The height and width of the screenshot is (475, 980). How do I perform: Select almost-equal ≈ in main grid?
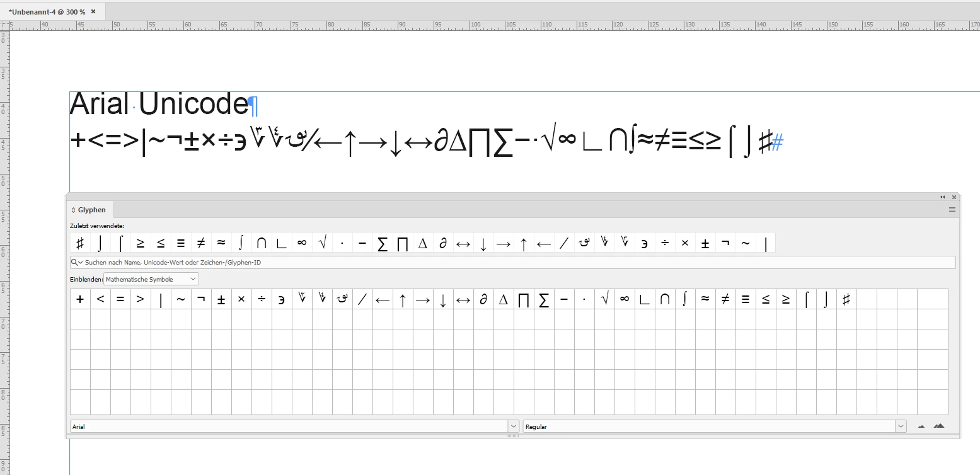tap(705, 299)
